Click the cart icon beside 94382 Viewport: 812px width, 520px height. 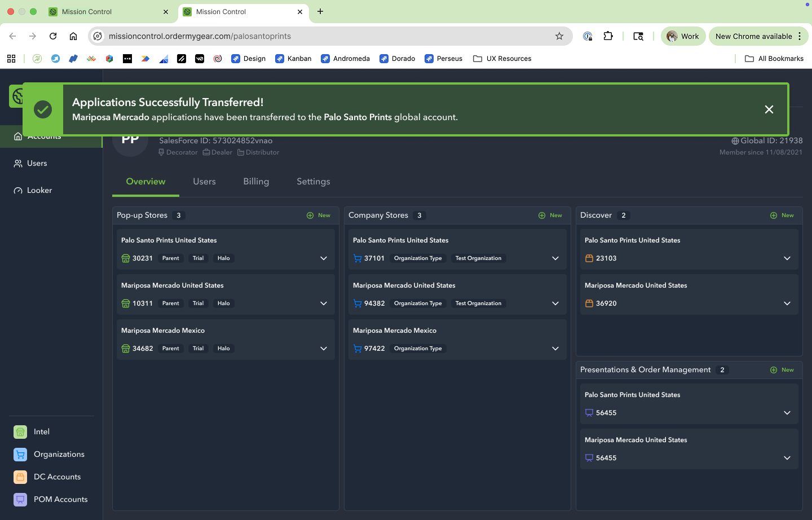tap(358, 303)
